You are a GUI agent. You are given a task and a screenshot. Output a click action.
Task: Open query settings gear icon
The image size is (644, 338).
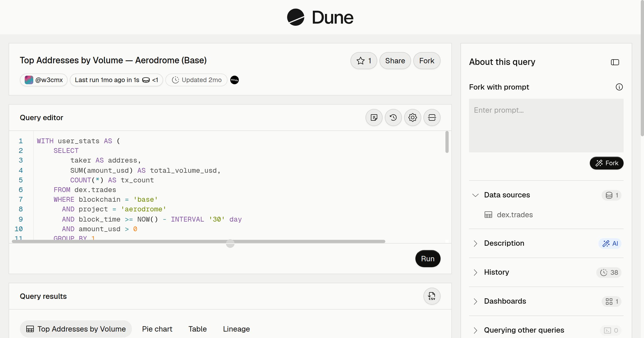click(x=412, y=117)
